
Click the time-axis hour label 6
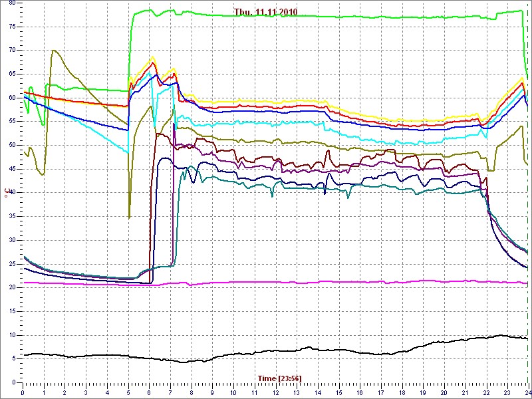point(149,393)
